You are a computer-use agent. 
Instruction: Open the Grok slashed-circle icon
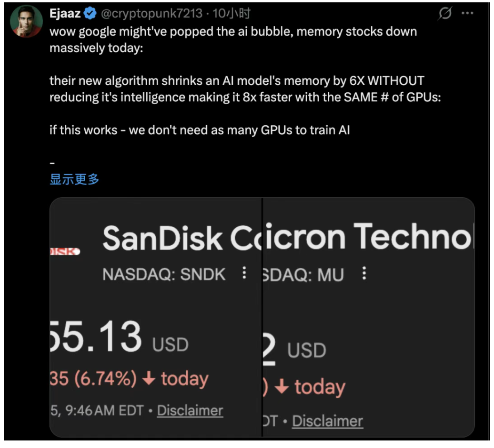point(444,15)
